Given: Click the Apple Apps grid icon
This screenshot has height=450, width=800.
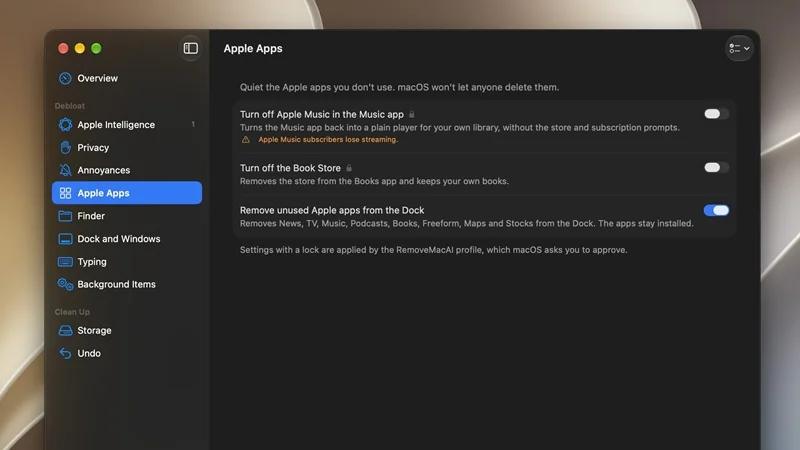Looking at the screenshot, I should tap(65, 193).
